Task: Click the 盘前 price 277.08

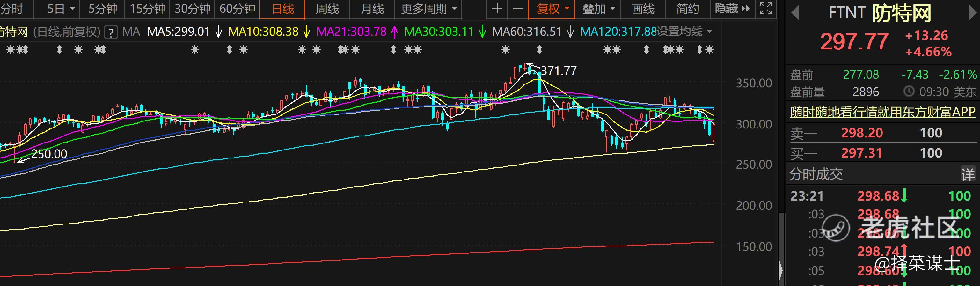Action: tap(861, 75)
